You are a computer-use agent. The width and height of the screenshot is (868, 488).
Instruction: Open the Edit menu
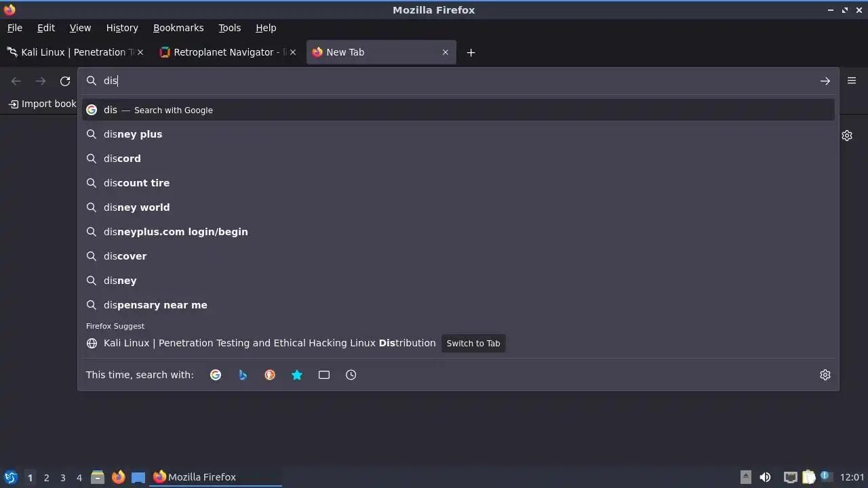pyautogui.click(x=46, y=28)
